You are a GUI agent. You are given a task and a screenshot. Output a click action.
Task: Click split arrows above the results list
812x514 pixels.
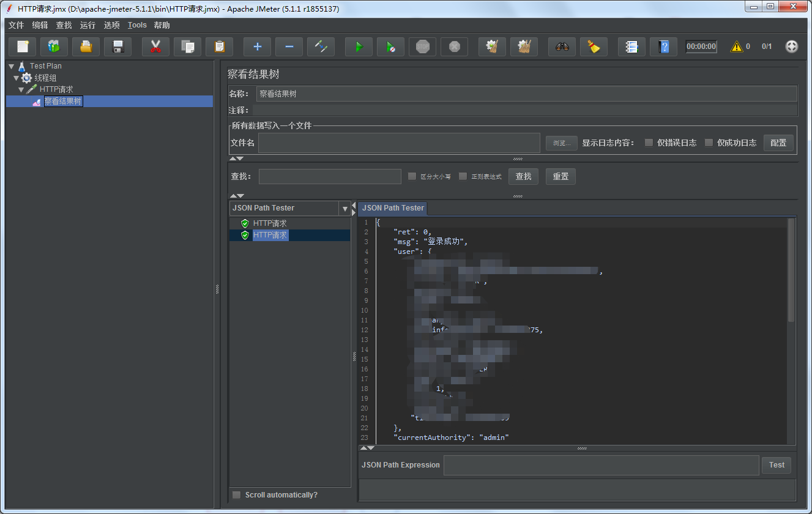[x=236, y=196]
